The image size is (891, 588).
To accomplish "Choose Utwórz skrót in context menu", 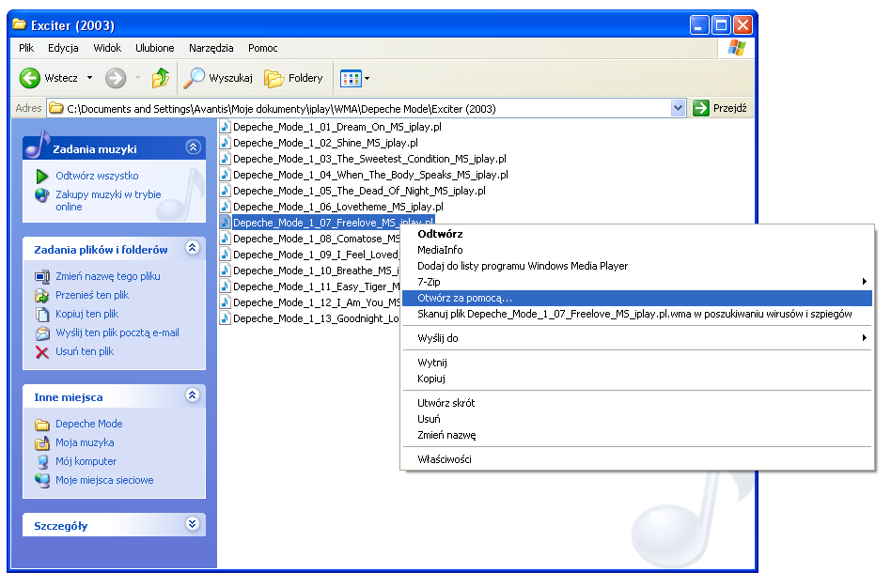I will pos(637,403).
